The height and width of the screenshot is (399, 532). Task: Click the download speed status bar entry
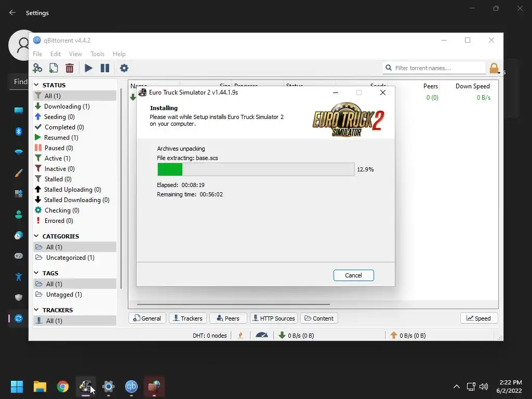point(296,335)
